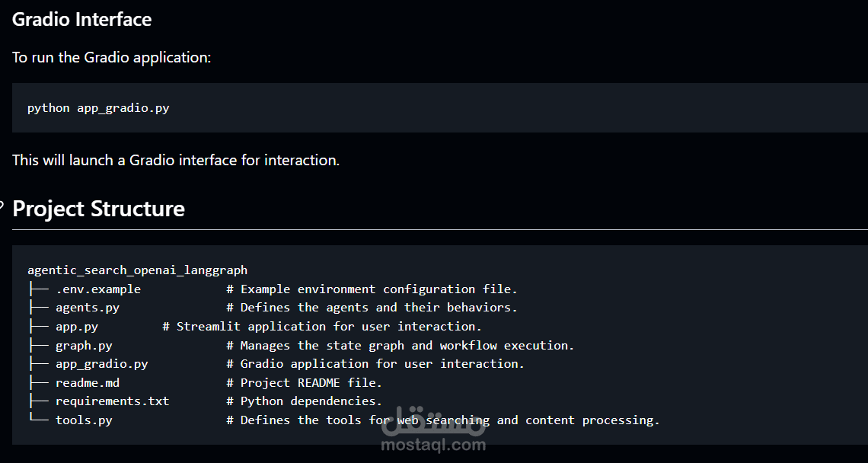Click the app.py file entry

[x=76, y=327]
